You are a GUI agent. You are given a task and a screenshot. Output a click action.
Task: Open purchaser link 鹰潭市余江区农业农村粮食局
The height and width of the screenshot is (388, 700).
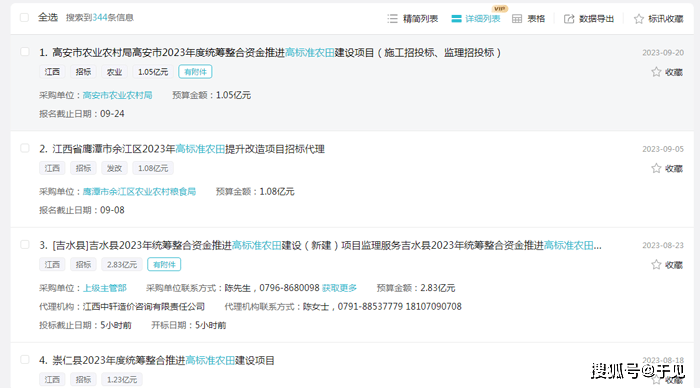point(139,192)
